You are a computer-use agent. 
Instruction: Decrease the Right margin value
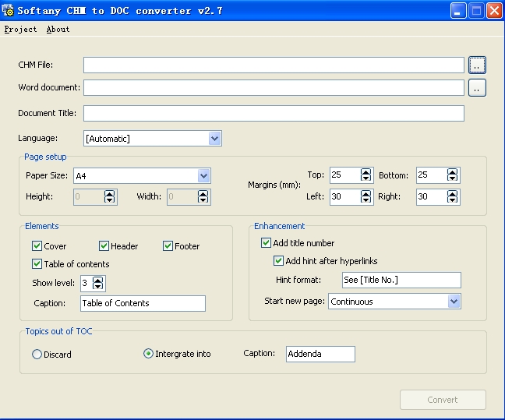[x=452, y=200]
